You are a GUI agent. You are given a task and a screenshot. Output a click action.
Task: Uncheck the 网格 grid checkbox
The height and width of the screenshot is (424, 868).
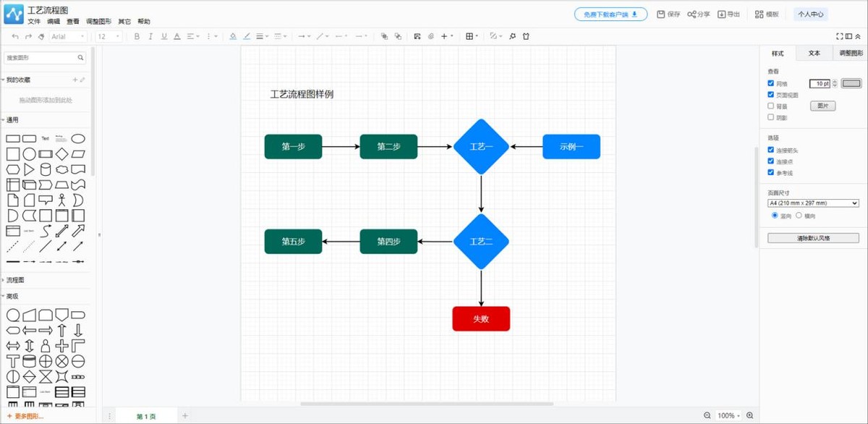tap(770, 83)
